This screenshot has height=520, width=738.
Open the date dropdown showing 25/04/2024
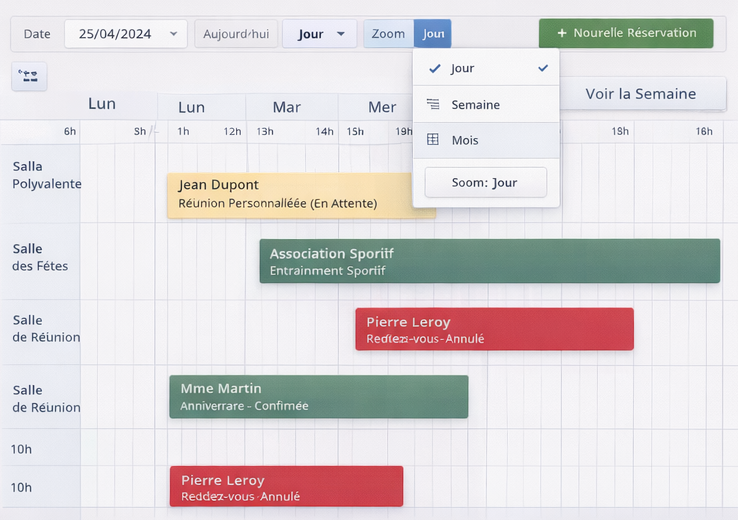[126, 34]
